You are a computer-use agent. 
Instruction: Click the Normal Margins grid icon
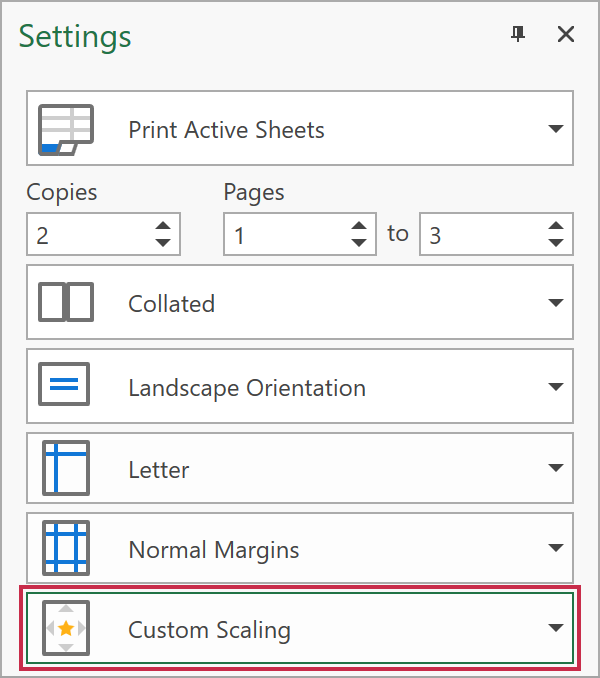click(65, 549)
